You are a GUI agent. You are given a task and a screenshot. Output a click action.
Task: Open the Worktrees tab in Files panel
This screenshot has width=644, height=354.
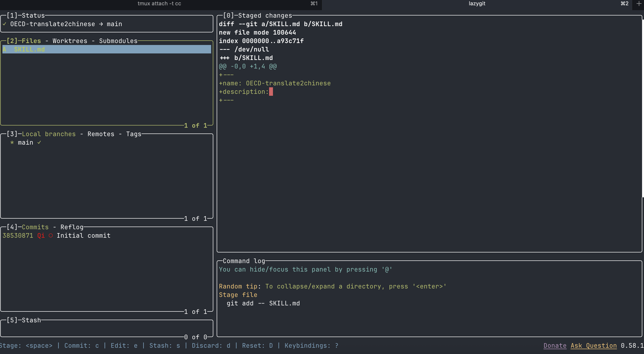[70, 41]
